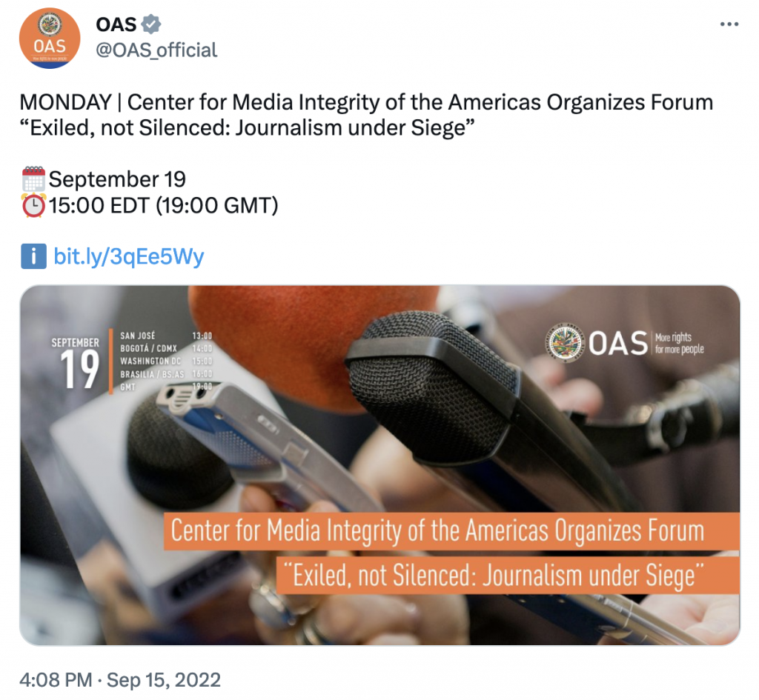The height and width of the screenshot is (700, 759).
Task: Open the three-dot more options menu
Action: click(729, 24)
